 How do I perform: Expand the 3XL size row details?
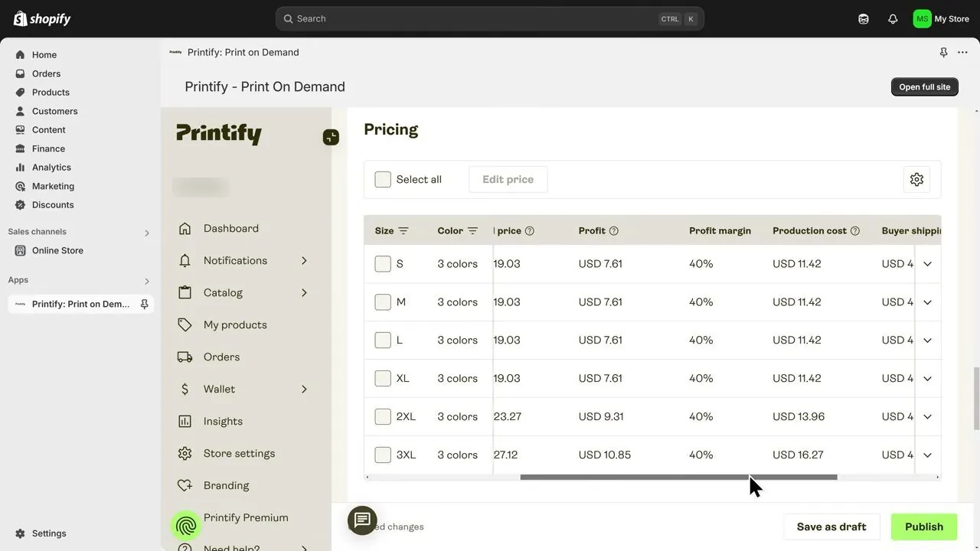click(927, 455)
